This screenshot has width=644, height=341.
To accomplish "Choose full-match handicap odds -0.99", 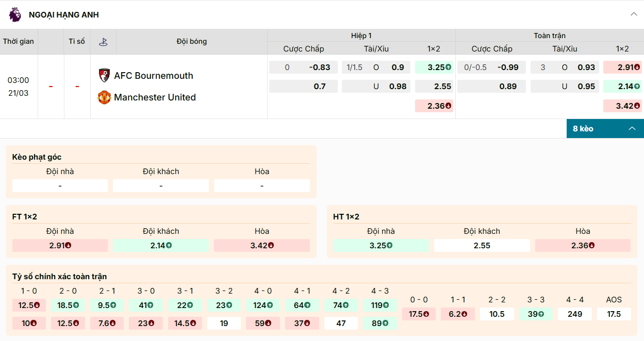I will (508, 67).
